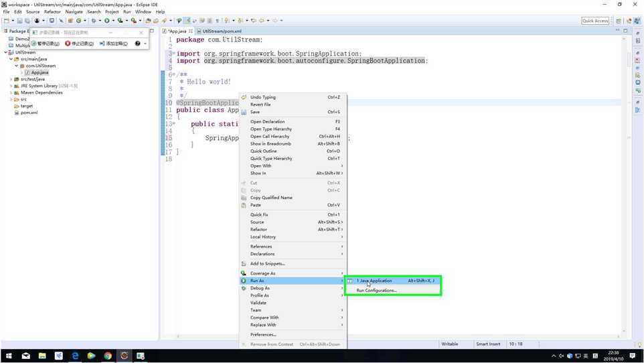Open the File menu
The height and width of the screenshot is (363, 644).
[6, 12]
